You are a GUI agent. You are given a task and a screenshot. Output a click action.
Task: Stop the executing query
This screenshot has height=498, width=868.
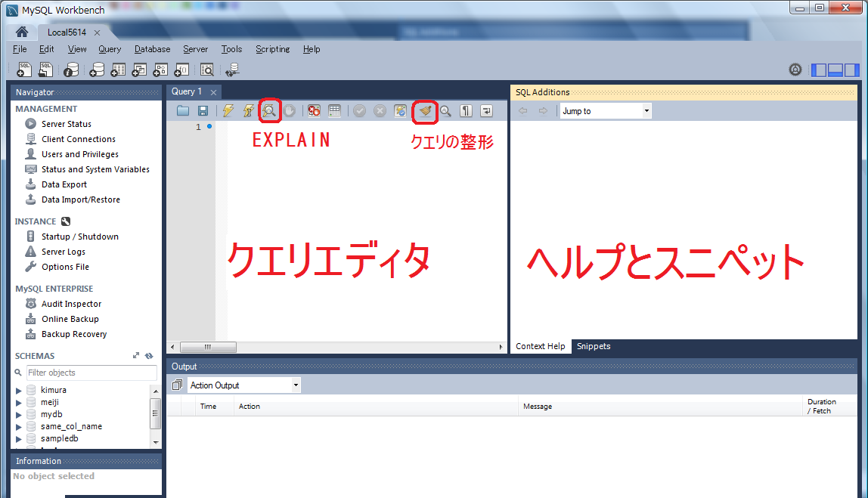(290, 110)
